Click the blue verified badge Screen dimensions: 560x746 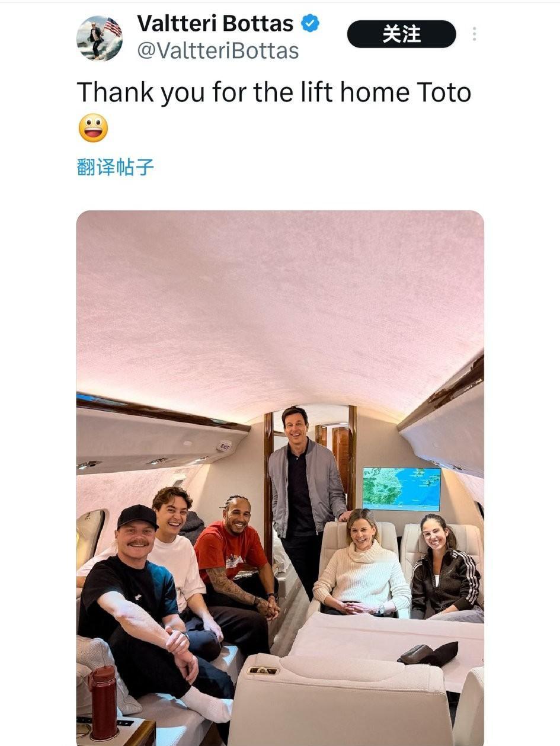pyautogui.click(x=310, y=24)
